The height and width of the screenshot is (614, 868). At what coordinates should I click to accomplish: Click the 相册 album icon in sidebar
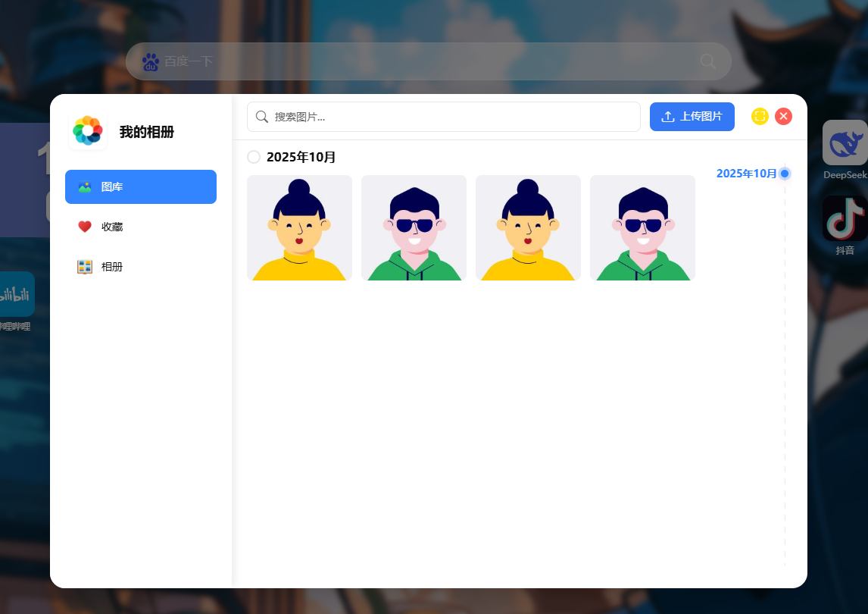85,267
